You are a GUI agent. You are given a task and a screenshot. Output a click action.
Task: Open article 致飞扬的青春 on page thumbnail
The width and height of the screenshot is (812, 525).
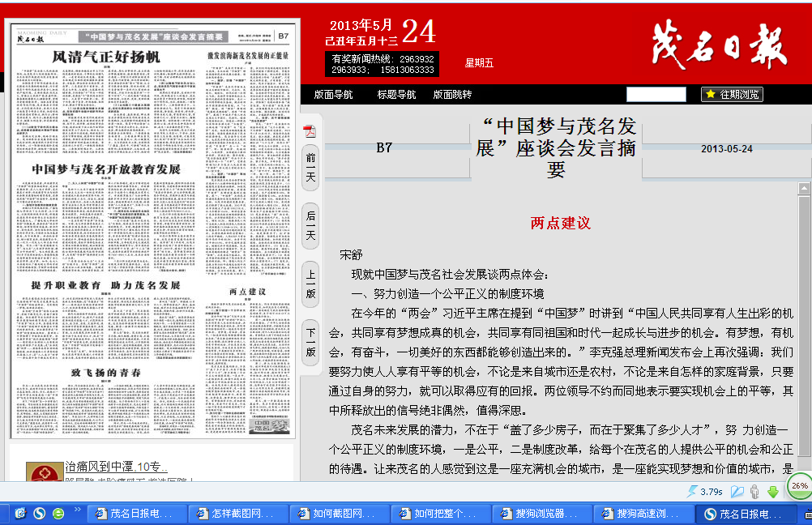[105, 373]
